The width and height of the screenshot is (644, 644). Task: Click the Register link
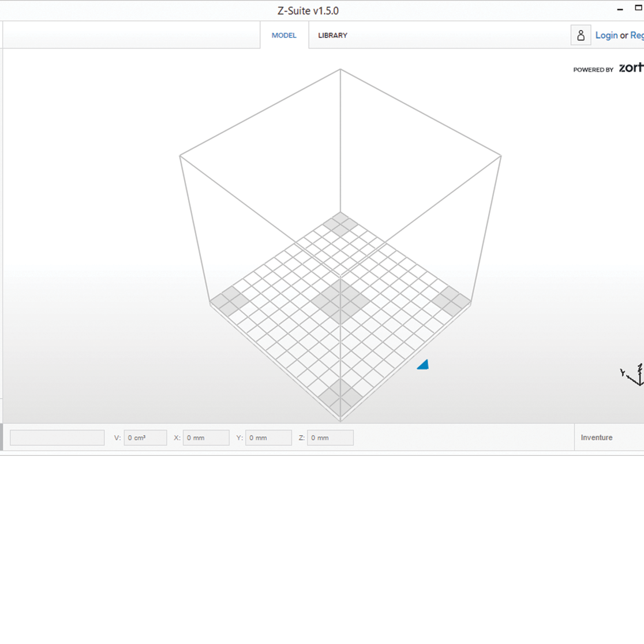pos(638,35)
